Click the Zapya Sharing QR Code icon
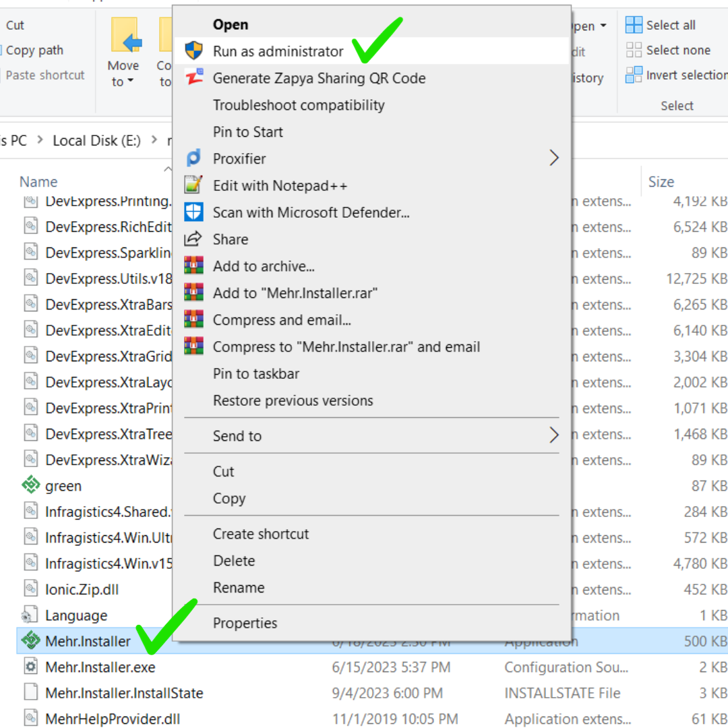Viewport: 728px width, 728px height. tap(193, 77)
